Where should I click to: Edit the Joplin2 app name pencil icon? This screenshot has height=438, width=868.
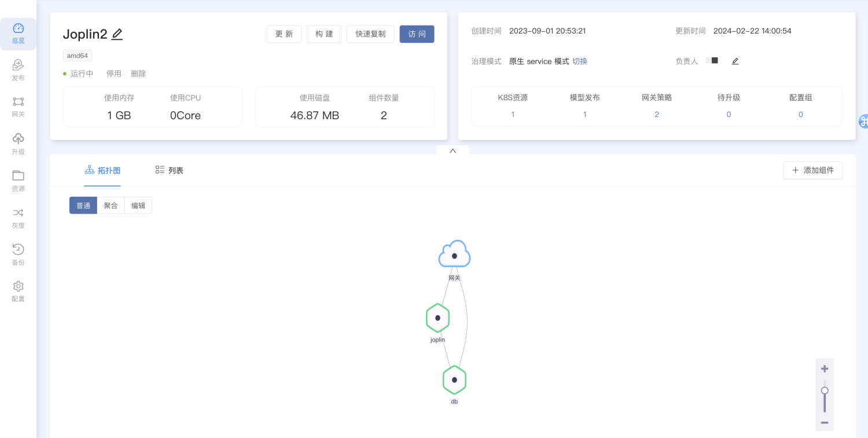[x=117, y=34]
